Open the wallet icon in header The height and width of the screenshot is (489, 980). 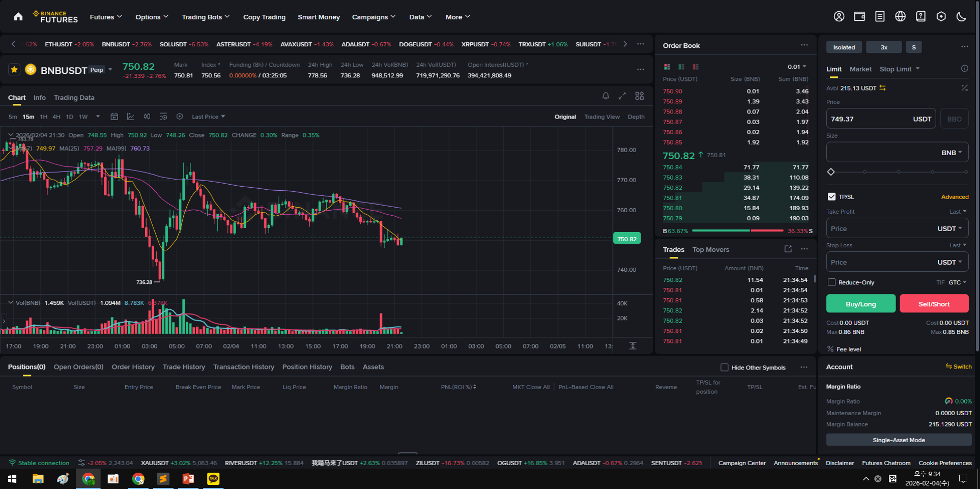(x=859, y=17)
